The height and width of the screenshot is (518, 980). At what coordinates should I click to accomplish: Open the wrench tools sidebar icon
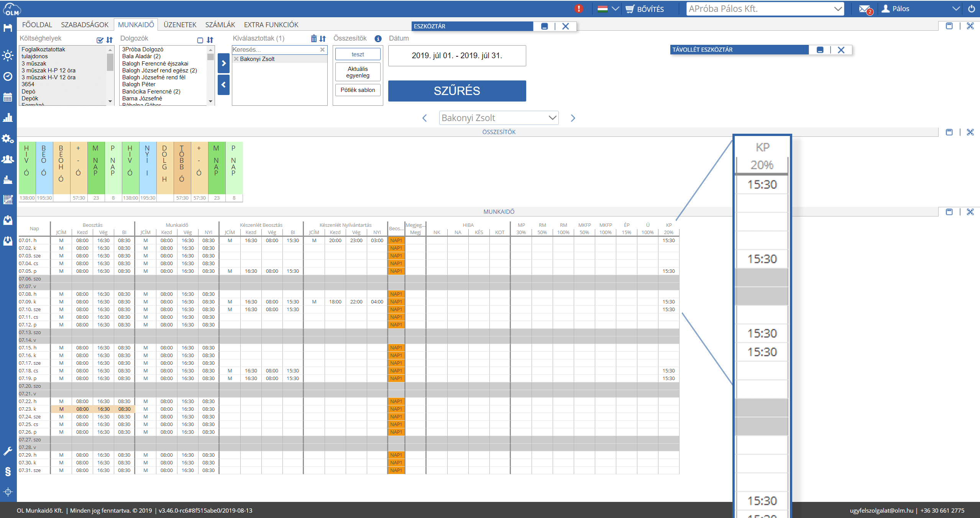point(8,451)
